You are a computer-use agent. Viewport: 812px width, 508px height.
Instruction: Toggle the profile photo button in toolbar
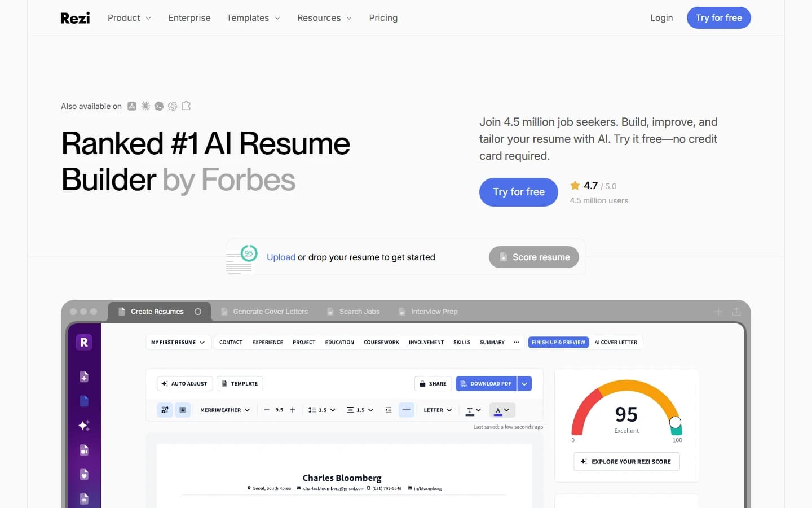point(183,410)
